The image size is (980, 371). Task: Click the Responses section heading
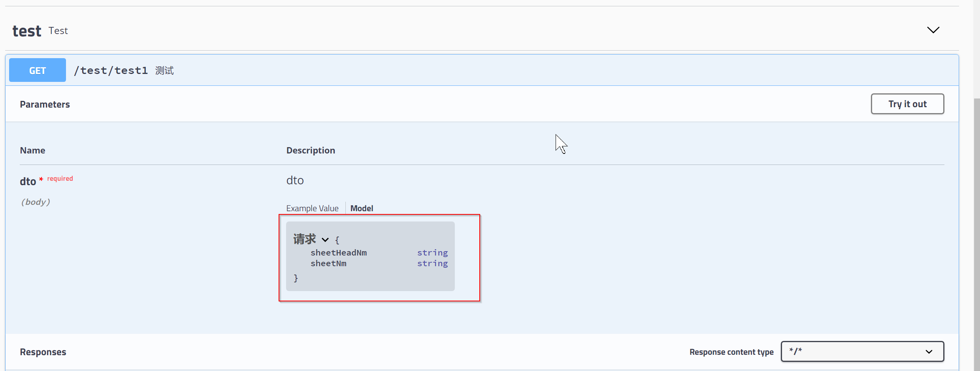click(x=43, y=352)
